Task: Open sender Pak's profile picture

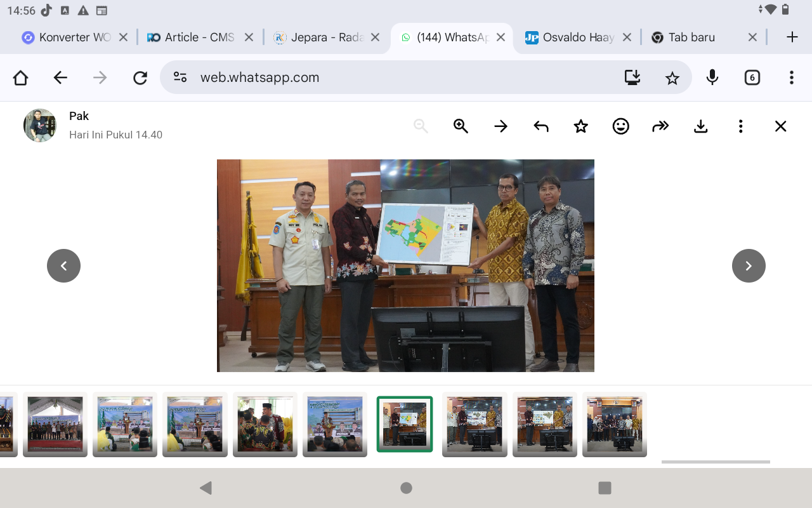Action: click(40, 125)
